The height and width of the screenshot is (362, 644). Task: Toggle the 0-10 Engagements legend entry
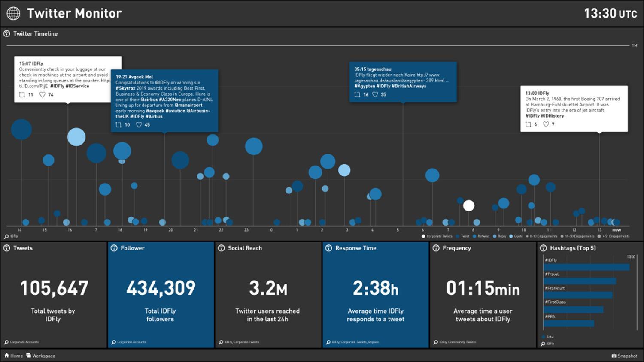pos(542,236)
